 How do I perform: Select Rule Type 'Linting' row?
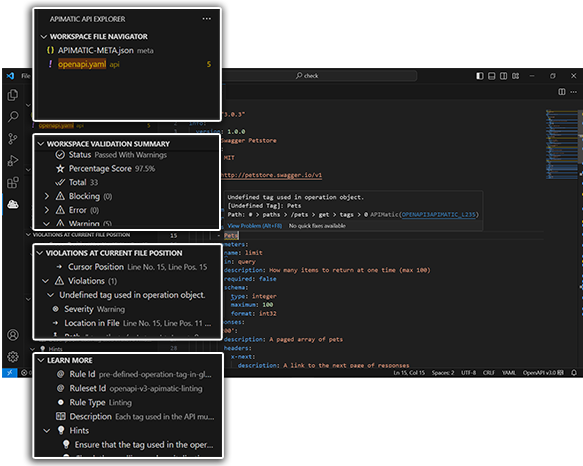click(x=128, y=402)
